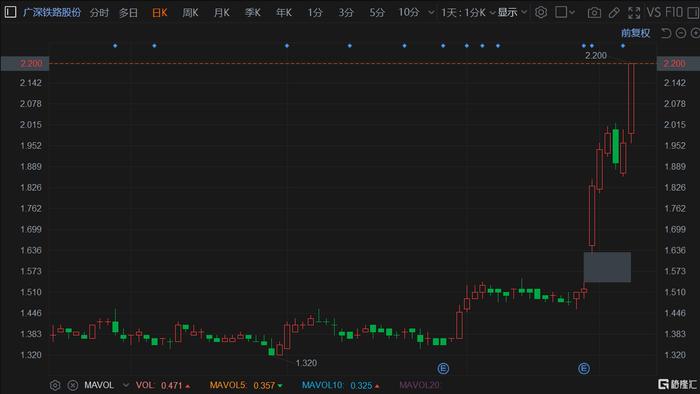Screen dimensions: 700x394
Task: Zoom out the chart with minus icon
Action: (681, 33)
